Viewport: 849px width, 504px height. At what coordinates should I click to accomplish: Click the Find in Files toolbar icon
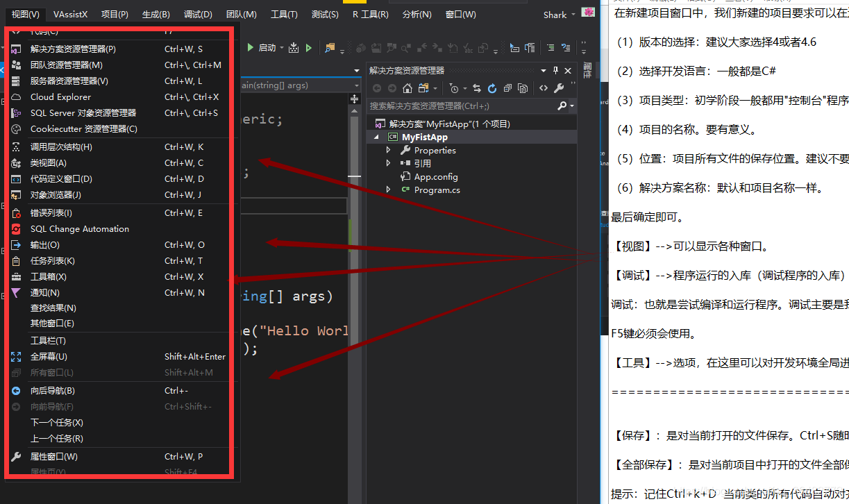click(330, 48)
